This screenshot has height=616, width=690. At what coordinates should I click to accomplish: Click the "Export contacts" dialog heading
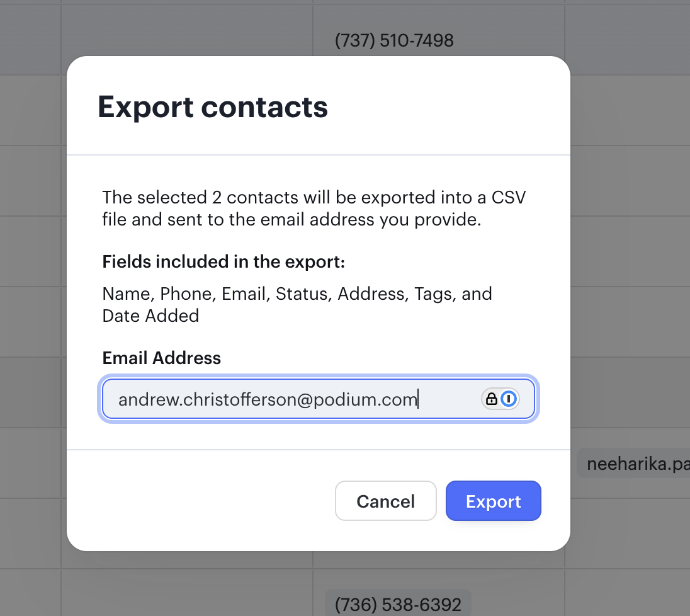[x=213, y=107]
